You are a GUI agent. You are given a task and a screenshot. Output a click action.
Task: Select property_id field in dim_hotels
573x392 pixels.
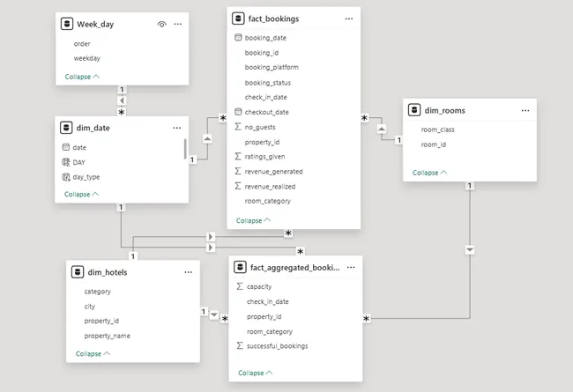[101, 321]
